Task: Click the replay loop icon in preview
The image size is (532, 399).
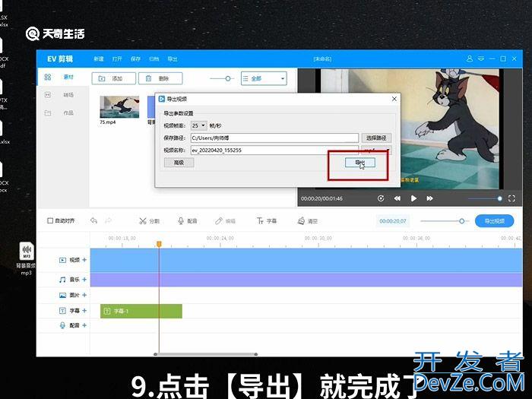Action: 381,198
